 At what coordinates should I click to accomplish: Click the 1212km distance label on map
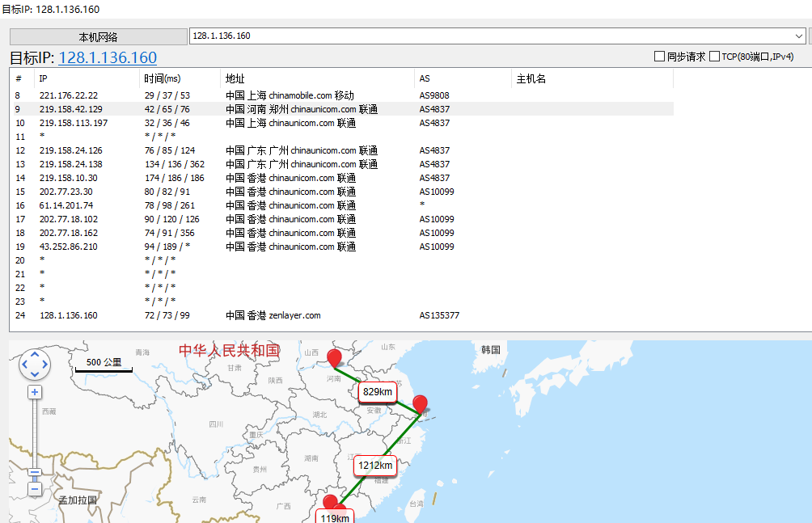375,466
